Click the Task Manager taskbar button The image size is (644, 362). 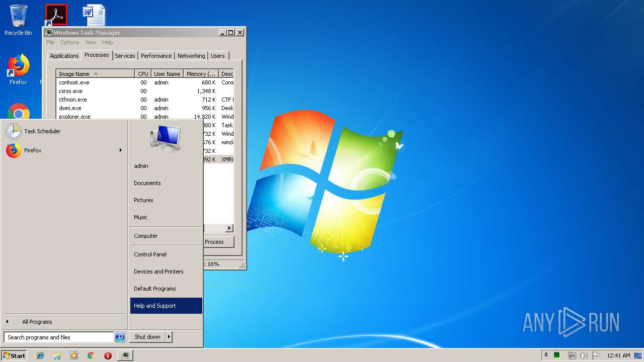click(125, 355)
